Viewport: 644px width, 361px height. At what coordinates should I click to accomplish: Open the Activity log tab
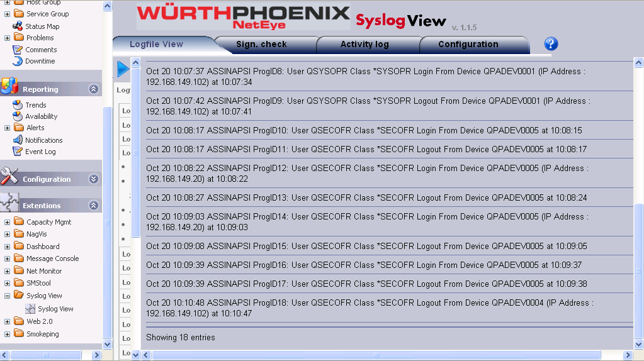point(364,44)
